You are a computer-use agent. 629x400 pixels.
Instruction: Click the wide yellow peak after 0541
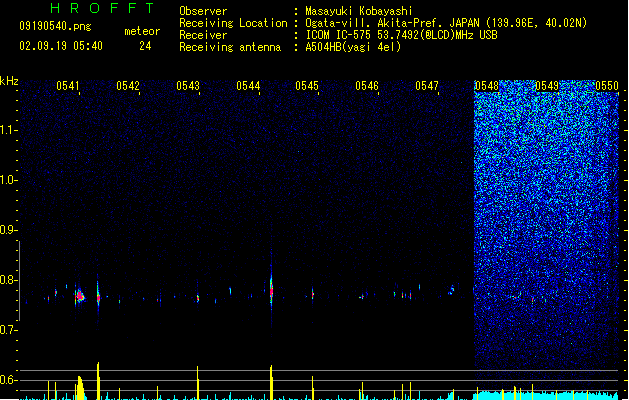point(81,388)
